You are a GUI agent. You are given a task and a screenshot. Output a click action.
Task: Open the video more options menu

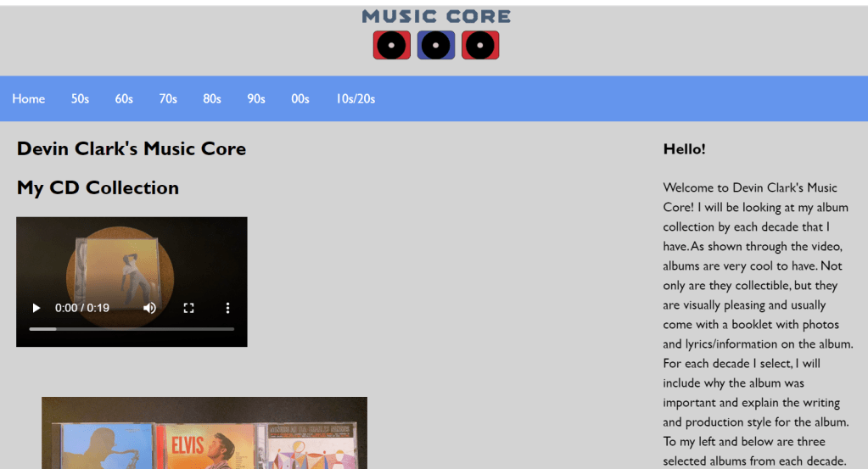pos(227,308)
